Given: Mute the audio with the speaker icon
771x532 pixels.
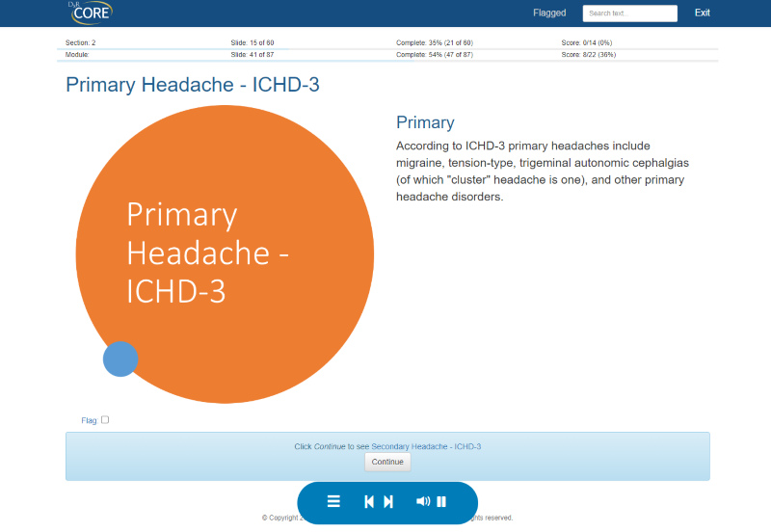Looking at the screenshot, I should pyautogui.click(x=422, y=501).
